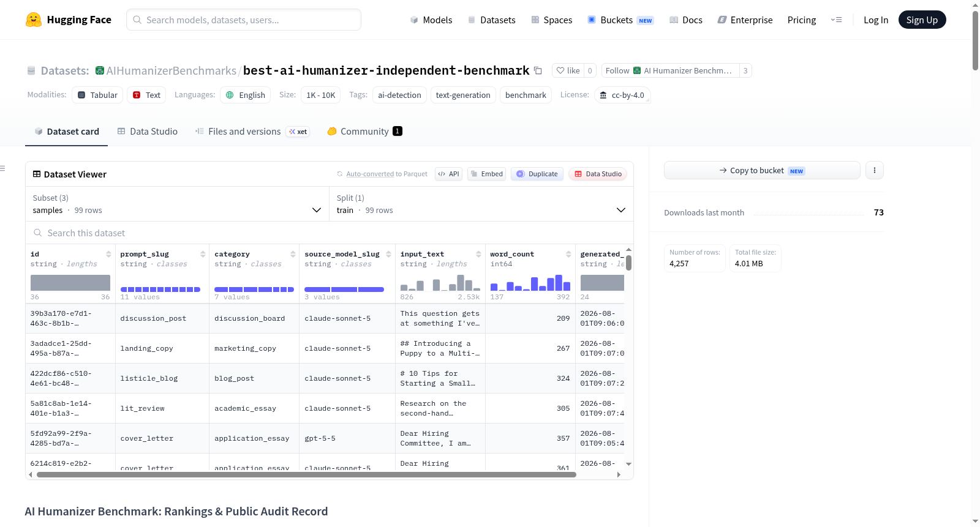This screenshot has height=527, width=980.
Task: Select the Dataset card tab
Action: click(x=67, y=131)
